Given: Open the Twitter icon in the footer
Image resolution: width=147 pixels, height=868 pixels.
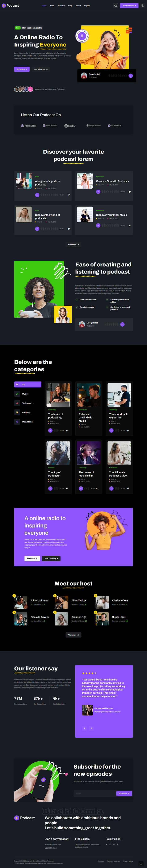Looking at the screenshot, I should pos(106,845).
